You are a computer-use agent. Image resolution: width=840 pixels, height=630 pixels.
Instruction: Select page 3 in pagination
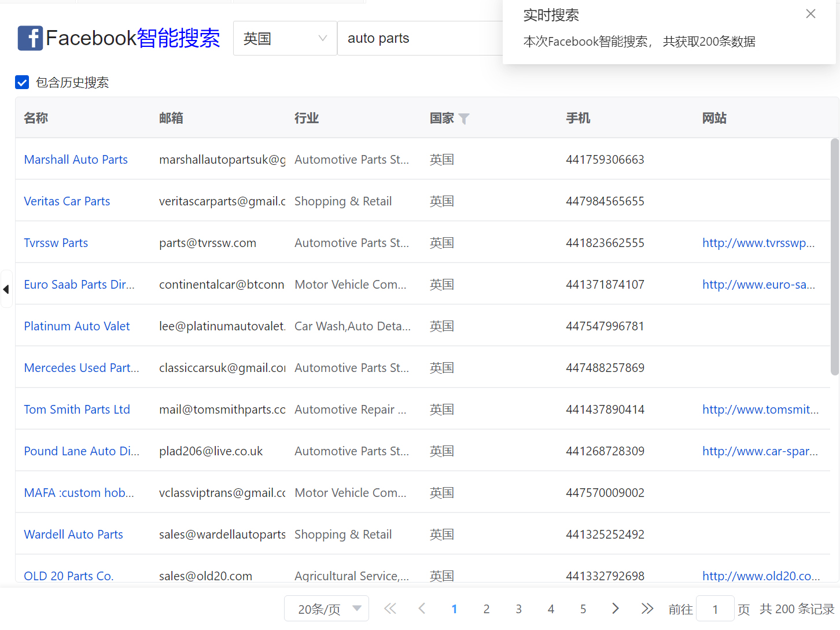pos(518,609)
